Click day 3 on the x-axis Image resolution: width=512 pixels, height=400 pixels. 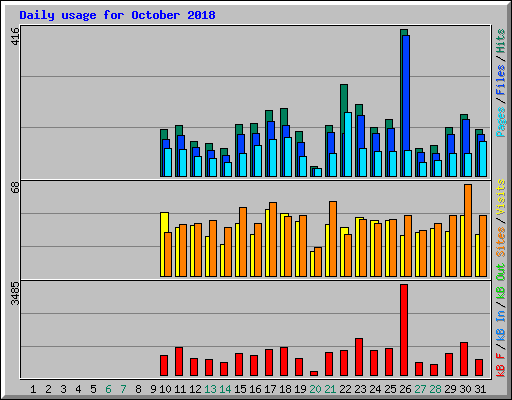pos(63,389)
